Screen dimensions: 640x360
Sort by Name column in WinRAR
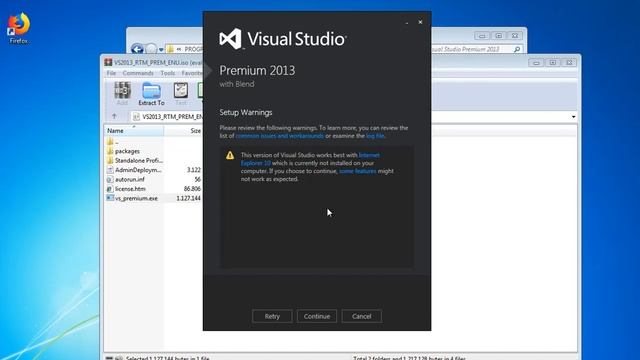point(134,131)
